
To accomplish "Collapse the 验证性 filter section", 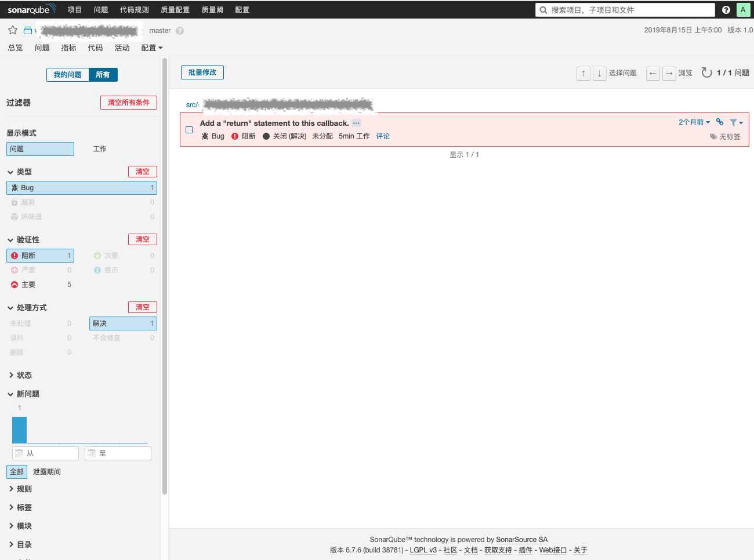I will (24, 240).
